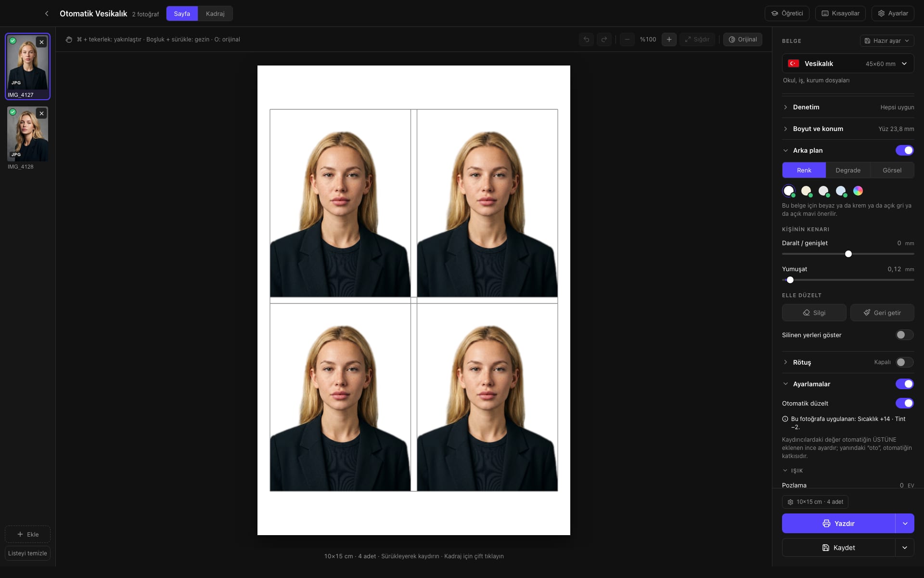
Task: Click the Yazdır print button
Action: tap(838, 524)
